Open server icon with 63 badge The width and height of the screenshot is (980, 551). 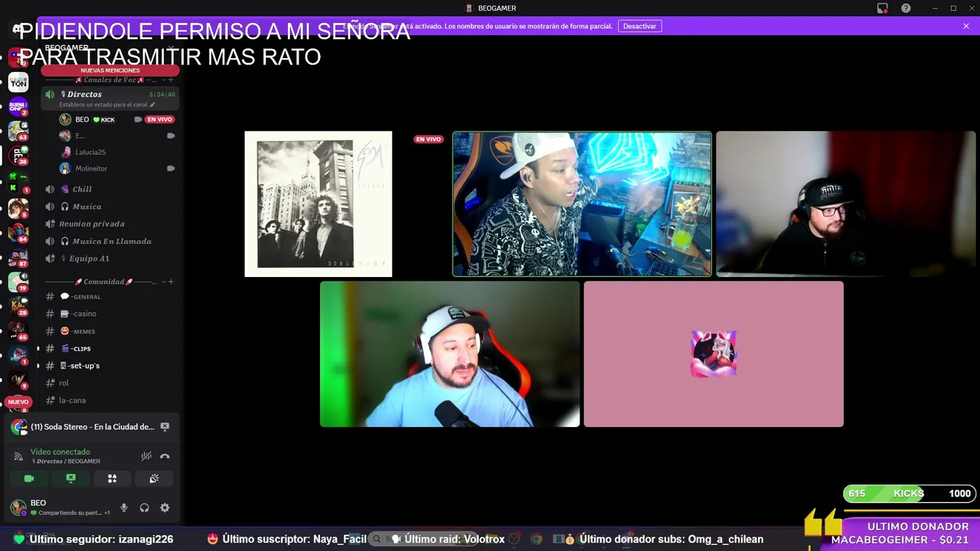[18, 131]
